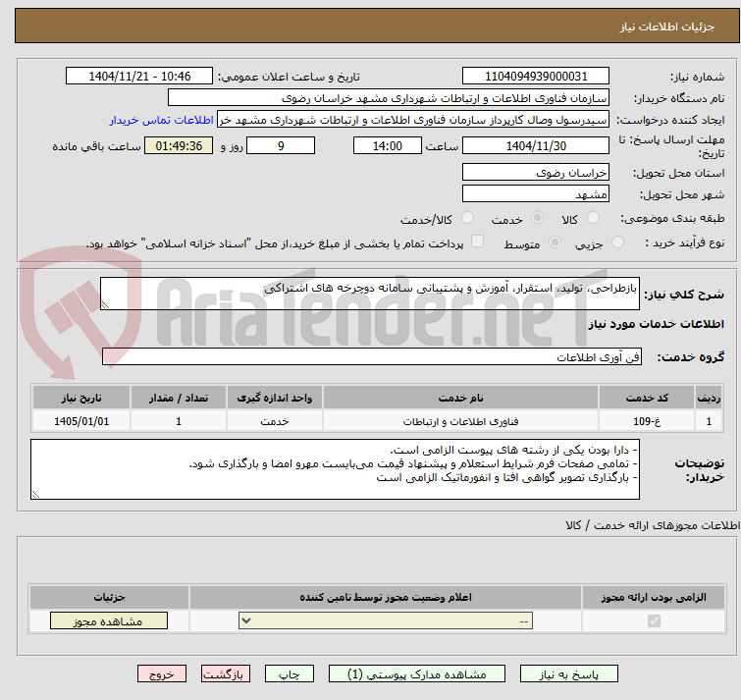Click the need number field 1104094939000031
The height and width of the screenshot is (700, 741).
[x=536, y=77]
